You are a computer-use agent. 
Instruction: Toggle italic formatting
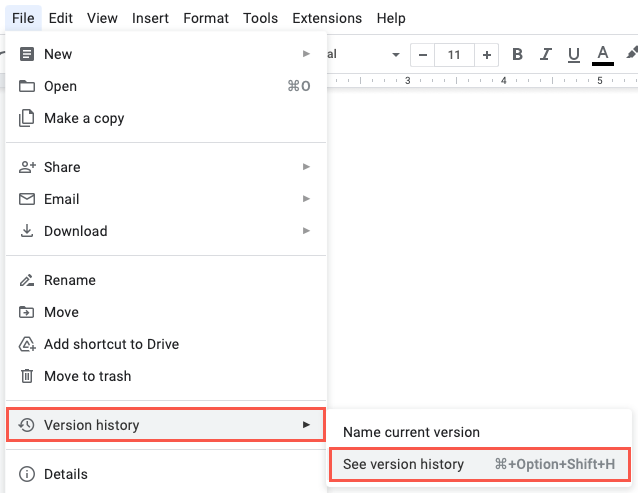[545, 54]
